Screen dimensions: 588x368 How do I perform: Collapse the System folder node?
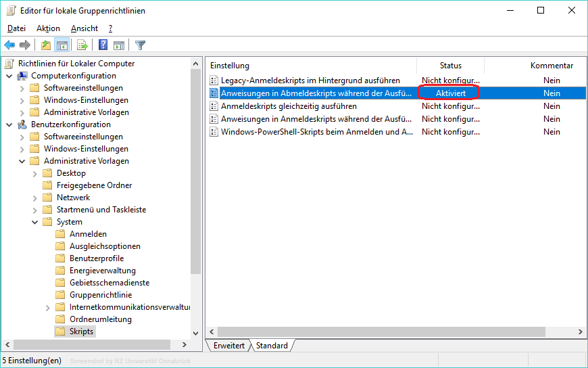point(35,222)
